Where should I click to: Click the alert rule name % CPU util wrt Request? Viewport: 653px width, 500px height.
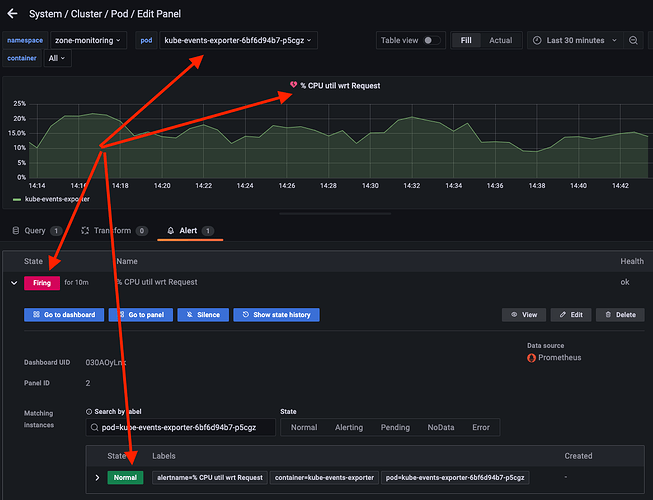point(157,282)
